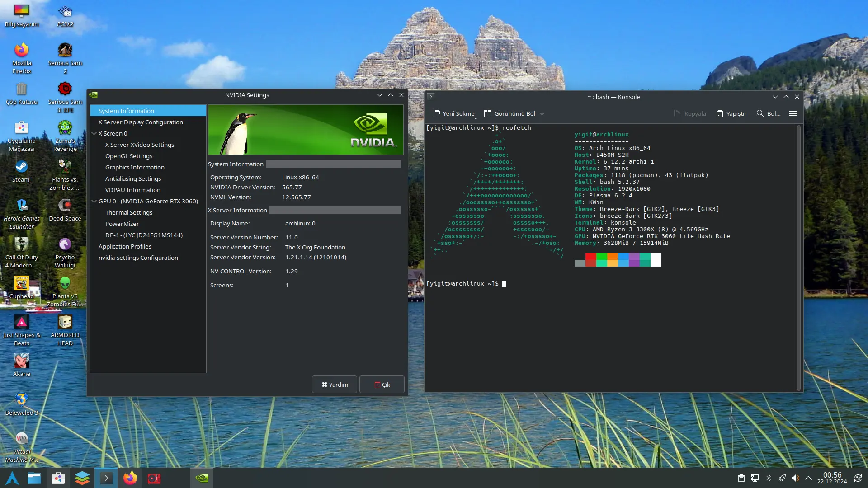
Task: Open the clock and calendar in taskbar
Action: coord(832,478)
